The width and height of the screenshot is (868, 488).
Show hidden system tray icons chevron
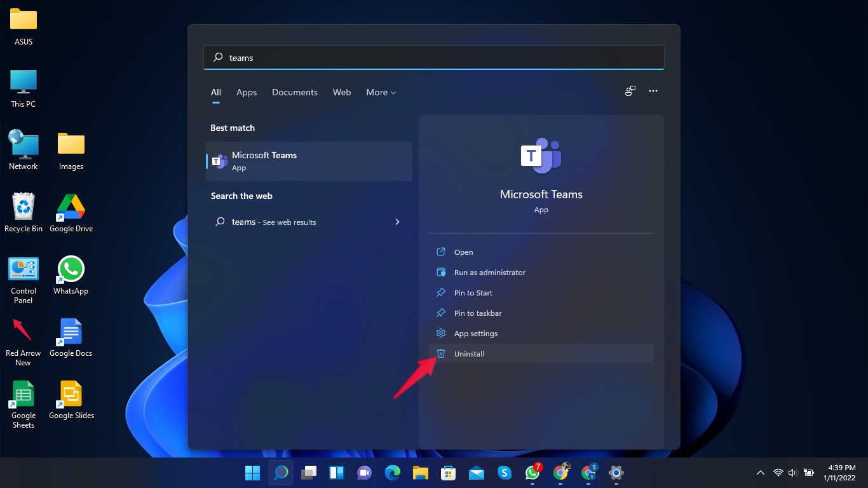[x=760, y=473]
